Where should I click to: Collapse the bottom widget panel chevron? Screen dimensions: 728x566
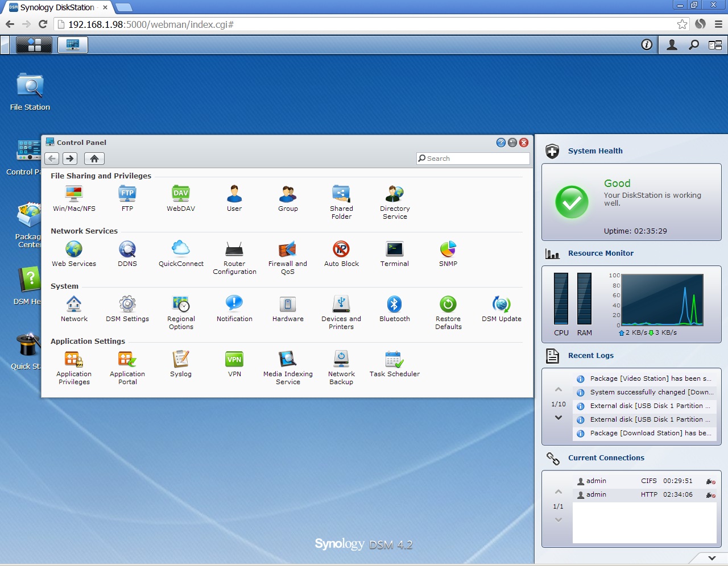point(712,558)
